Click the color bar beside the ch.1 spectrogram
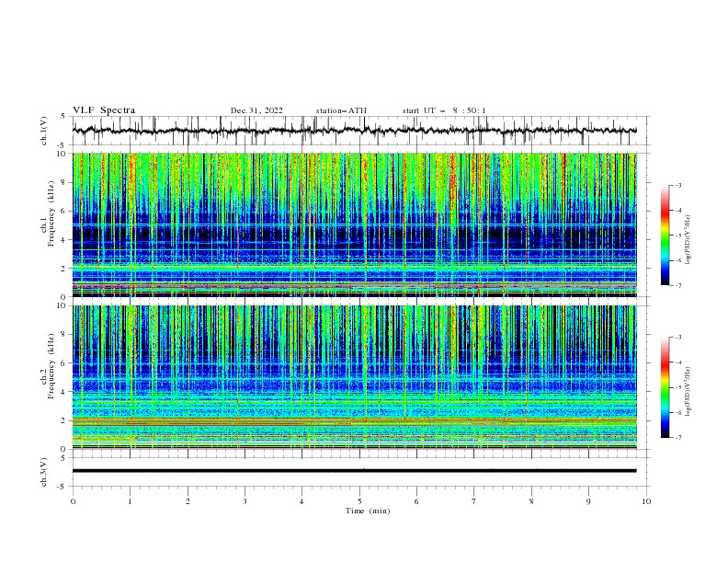 point(665,236)
